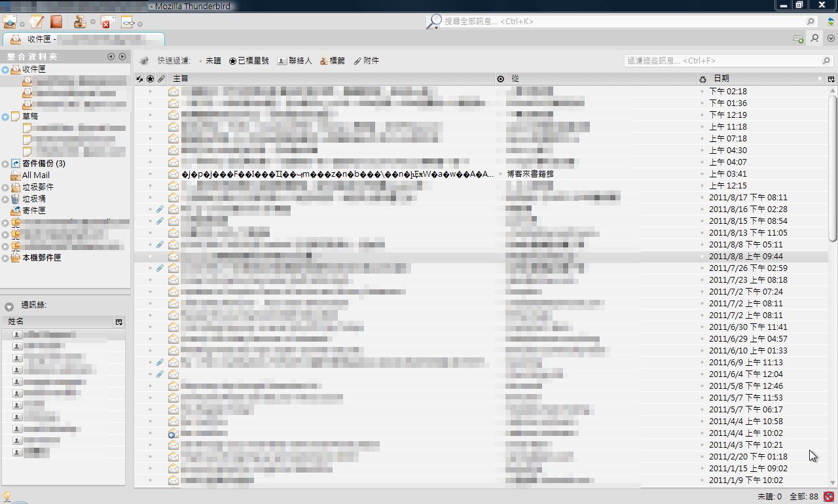
Task: Click the Tag (stamp) toolbar icon
Action: pyautogui.click(x=80, y=22)
